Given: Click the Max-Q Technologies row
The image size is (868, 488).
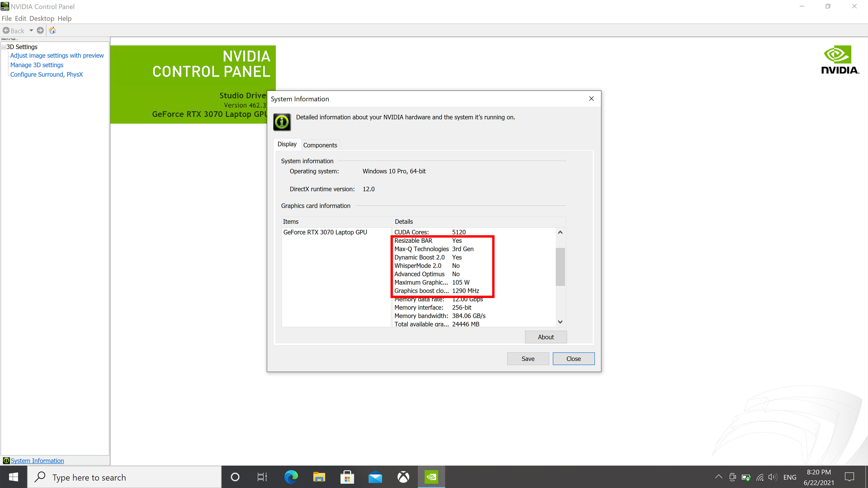Looking at the screenshot, I should [x=434, y=249].
